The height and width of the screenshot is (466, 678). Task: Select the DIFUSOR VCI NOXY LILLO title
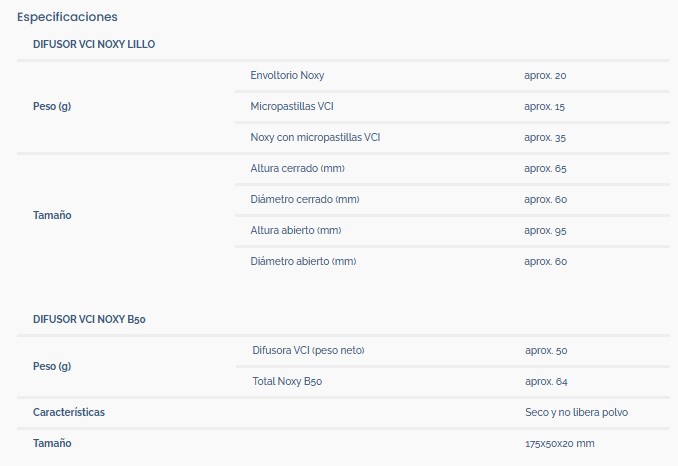[94, 44]
